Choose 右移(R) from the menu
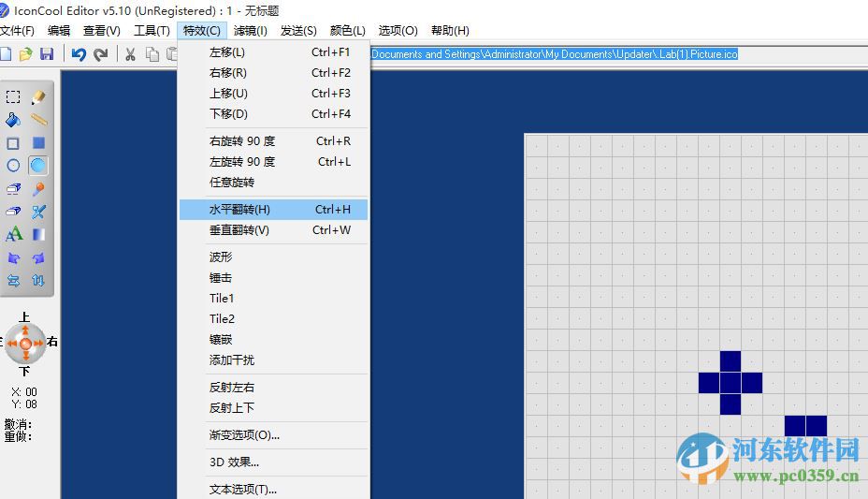The width and height of the screenshot is (868, 499). pyautogui.click(x=273, y=72)
